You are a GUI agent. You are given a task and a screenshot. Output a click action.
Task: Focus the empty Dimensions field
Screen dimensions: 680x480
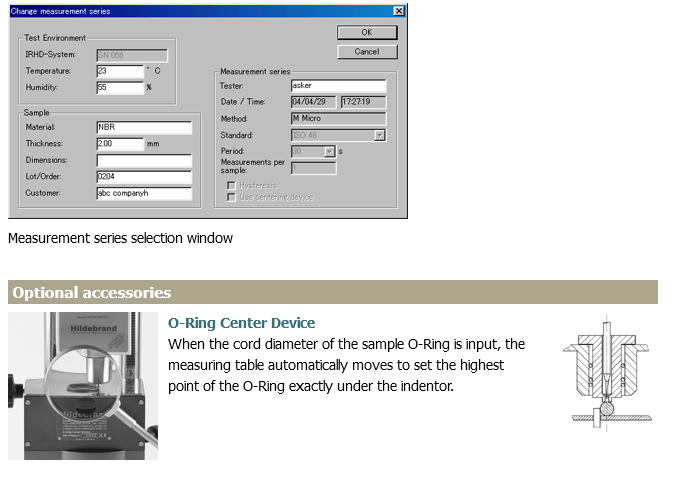point(143,160)
